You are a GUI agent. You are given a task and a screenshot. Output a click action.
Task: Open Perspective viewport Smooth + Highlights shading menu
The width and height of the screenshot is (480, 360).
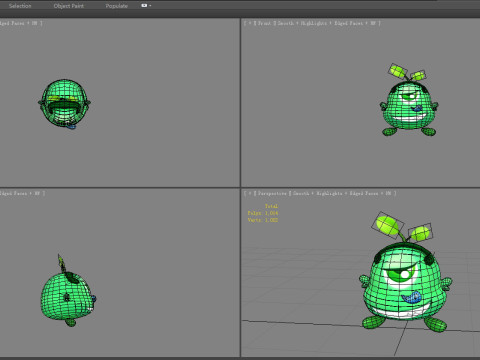318,193
